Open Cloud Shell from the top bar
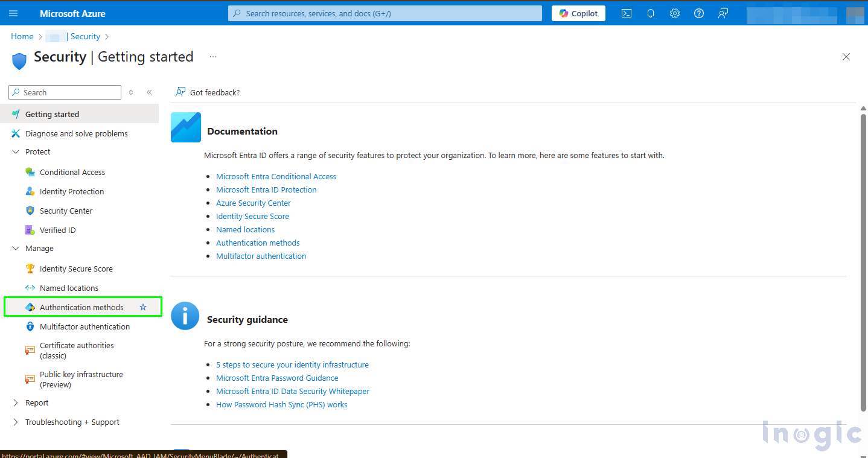The height and width of the screenshot is (458, 868). (627, 13)
